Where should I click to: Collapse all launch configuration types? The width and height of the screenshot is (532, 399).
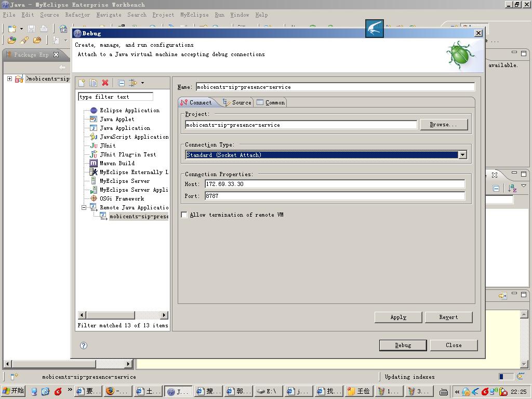tap(121, 83)
